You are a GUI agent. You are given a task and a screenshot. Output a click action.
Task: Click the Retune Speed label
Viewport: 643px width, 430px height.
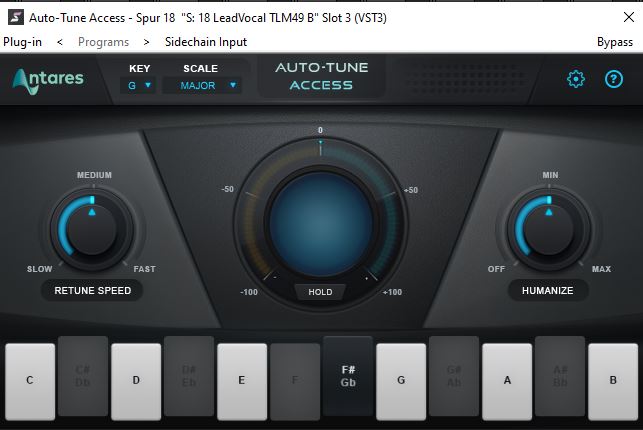coord(93,291)
